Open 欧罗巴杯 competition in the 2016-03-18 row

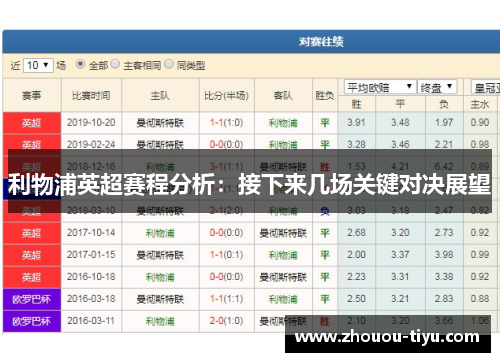tap(32, 299)
